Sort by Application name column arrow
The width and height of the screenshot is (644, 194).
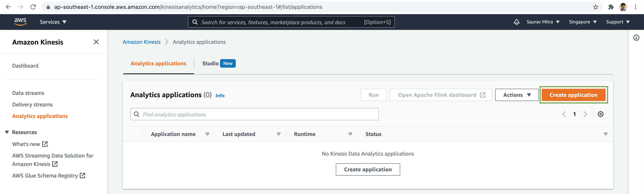click(x=207, y=134)
